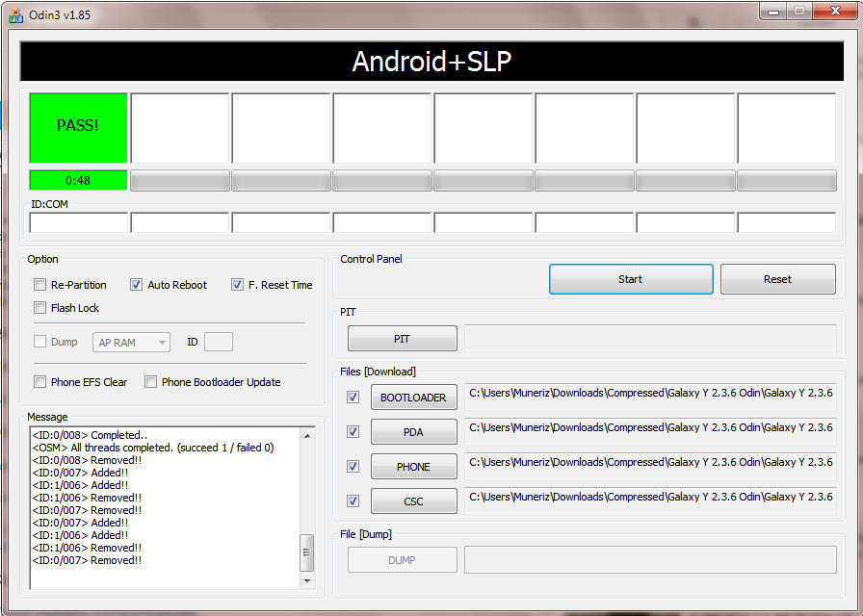Image resolution: width=863 pixels, height=616 pixels.
Task: Choose a file with PDA button
Action: pyautogui.click(x=413, y=432)
